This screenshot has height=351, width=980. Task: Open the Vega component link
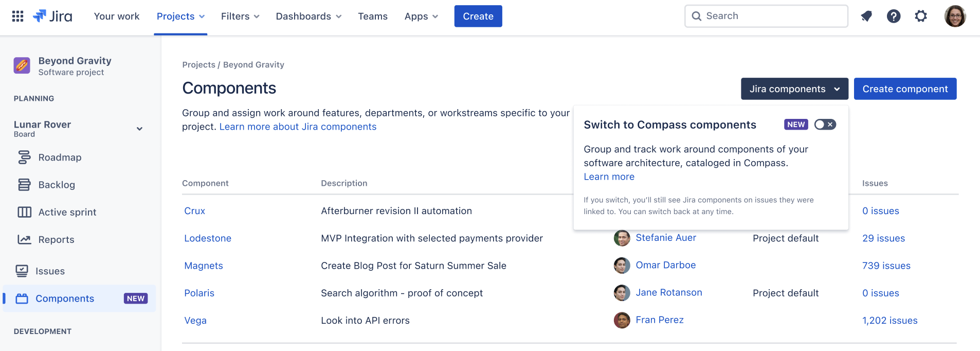point(195,320)
